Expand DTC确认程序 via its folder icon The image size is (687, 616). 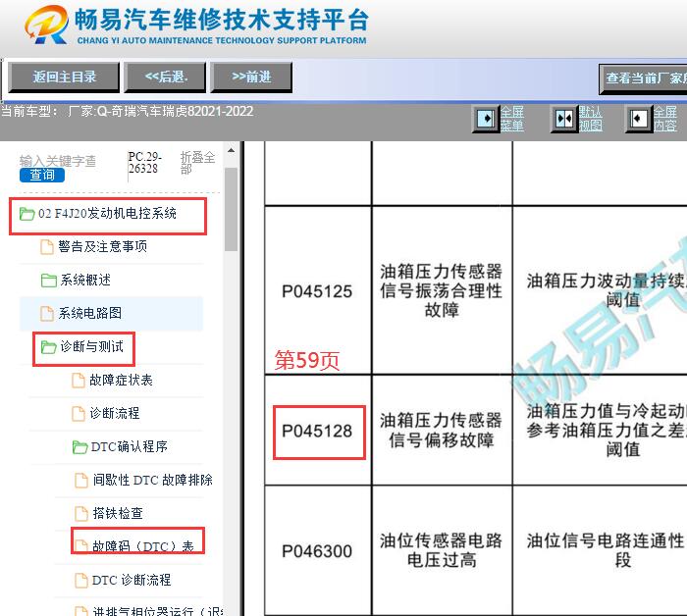point(79,447)
